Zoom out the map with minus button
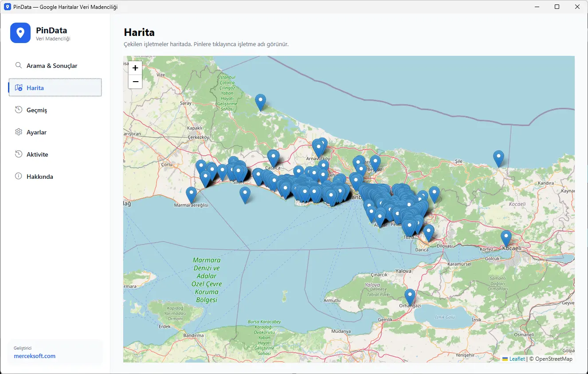The image size is (588, 374). pyautogui.click(x=135, y=82)
